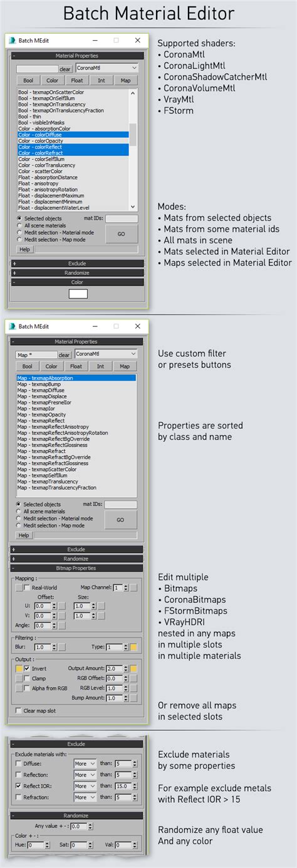Uncheck the Invert checkbox
Screen dimensions: 297x868
pyautogui.click(x=27, y=668)
